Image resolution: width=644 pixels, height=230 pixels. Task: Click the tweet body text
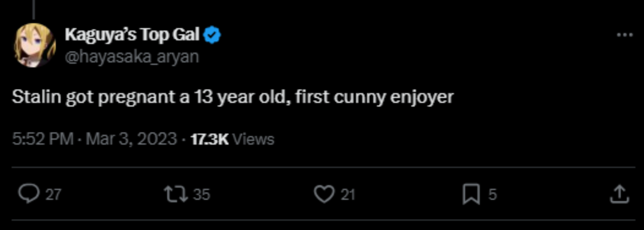(233, 98)
